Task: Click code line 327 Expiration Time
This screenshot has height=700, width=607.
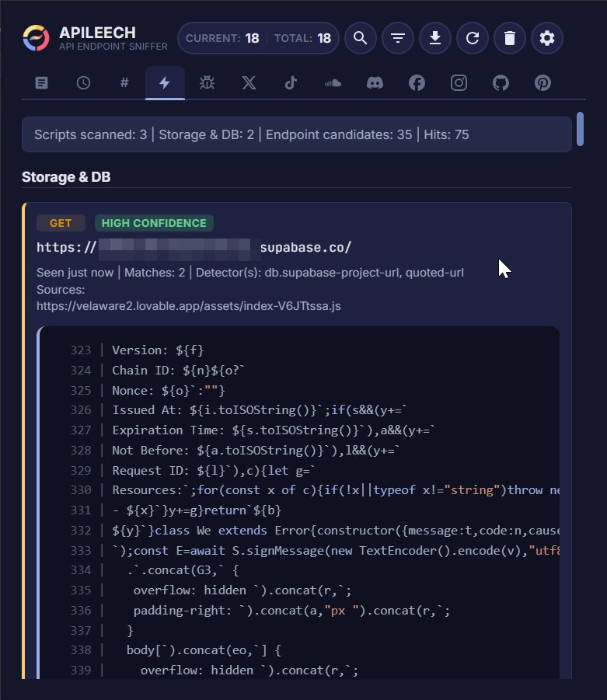Action: click(x=274, y=430)
